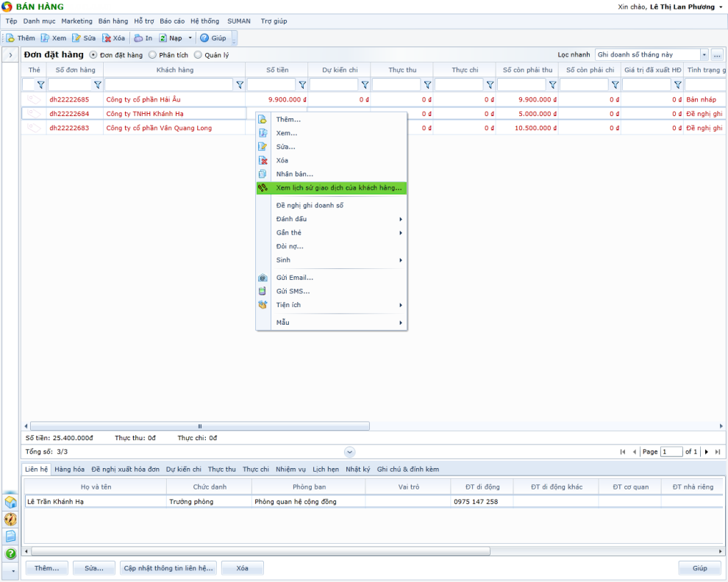Click the Thêm toolbar icon
The height and width of the screenshot is (582, 728).
point(11,38)
